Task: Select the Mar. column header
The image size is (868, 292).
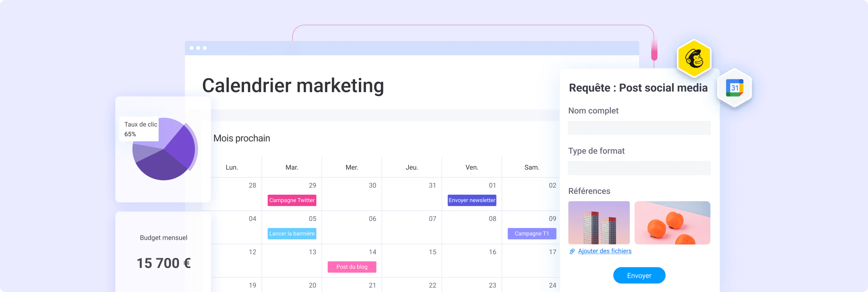Action: click(292, 168)
